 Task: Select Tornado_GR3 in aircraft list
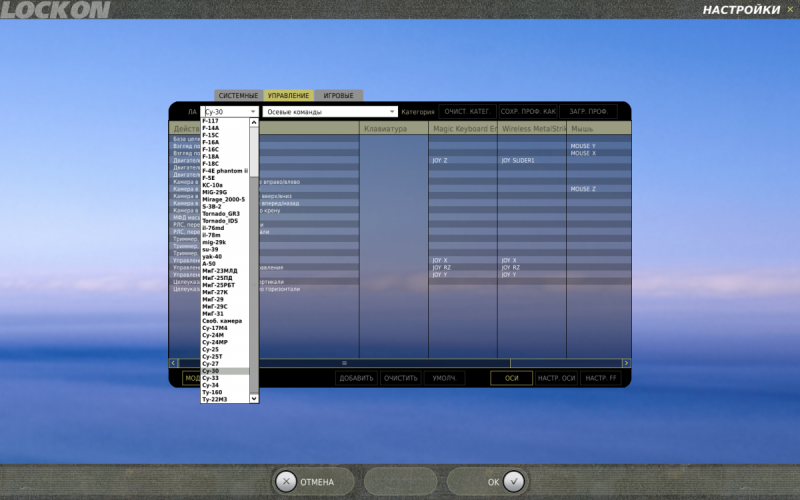point(225,214)
